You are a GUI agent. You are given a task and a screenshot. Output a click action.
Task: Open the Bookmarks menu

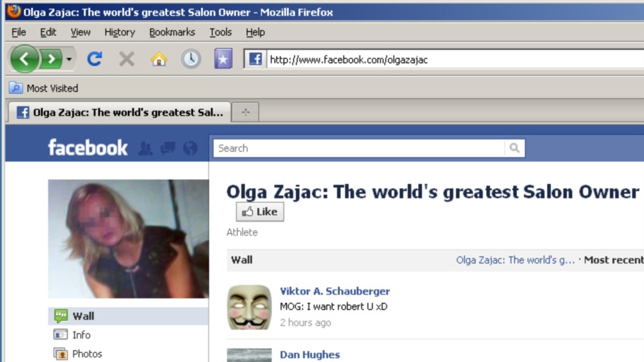click(x=172, y=32)
